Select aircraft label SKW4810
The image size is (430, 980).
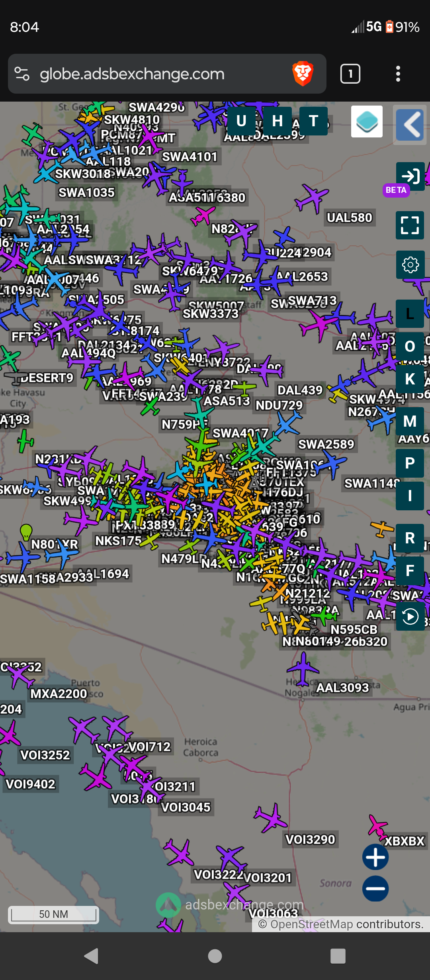point(132,120)
